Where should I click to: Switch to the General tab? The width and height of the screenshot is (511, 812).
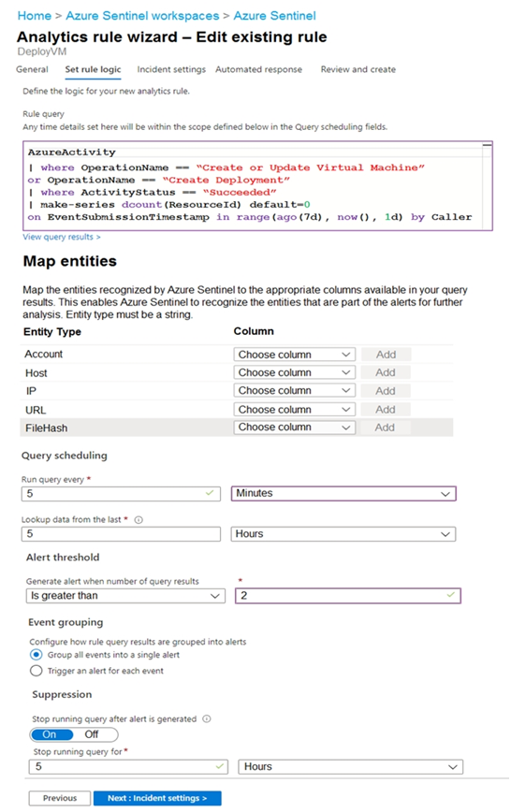pos(32,69)
